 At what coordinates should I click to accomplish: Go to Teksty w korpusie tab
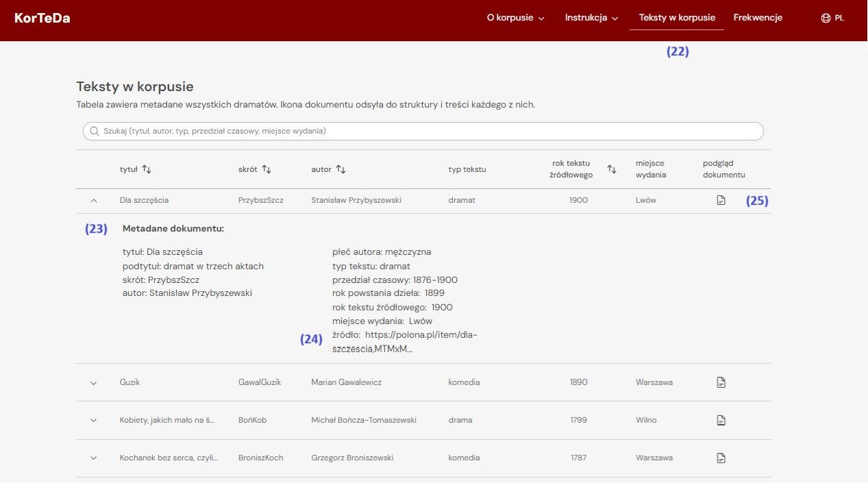tap(677, 18)
